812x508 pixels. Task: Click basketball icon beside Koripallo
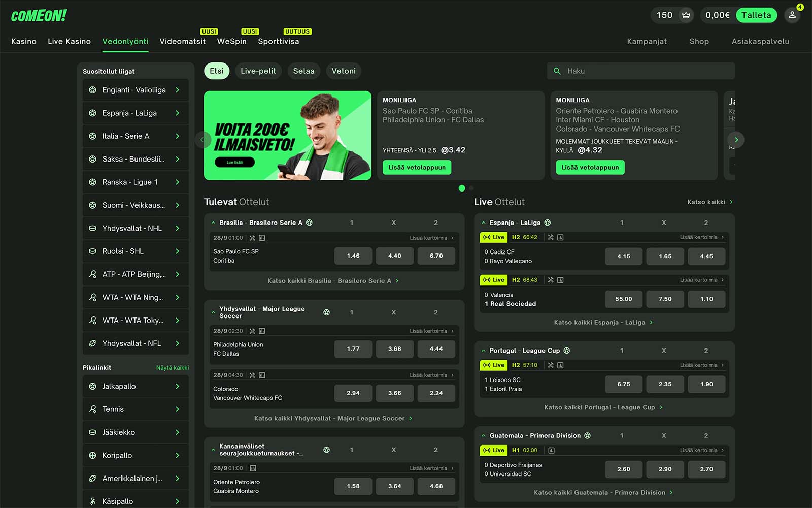click(x=92, y=455)
